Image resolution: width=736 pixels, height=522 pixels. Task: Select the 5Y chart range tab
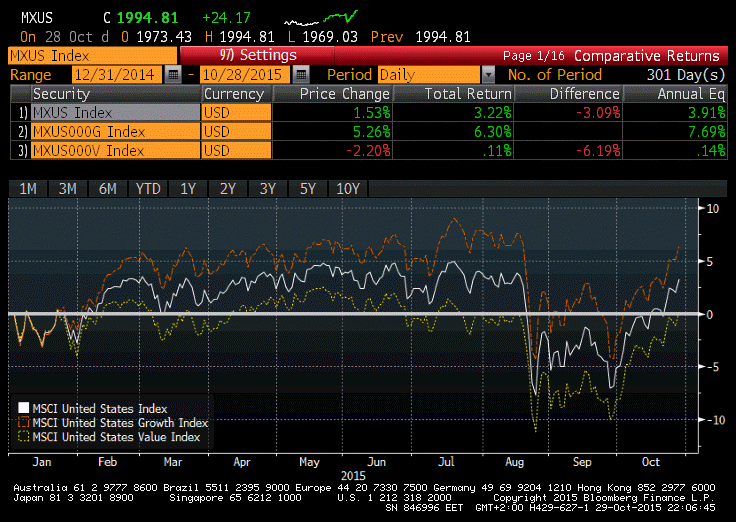(307, 189)
